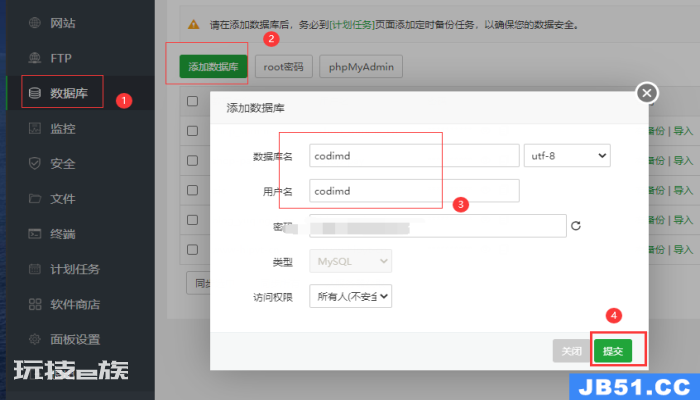This screenshot has width=700, height=400.
Task: Click the 密码 input field
Action: (x=438, y=226)
